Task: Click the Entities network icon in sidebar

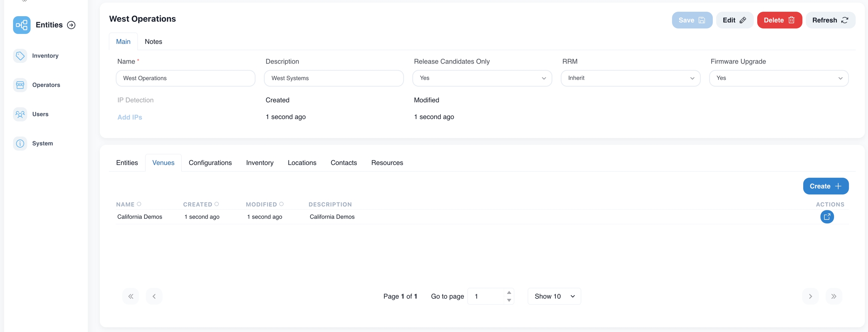Action: coord(21,25)
